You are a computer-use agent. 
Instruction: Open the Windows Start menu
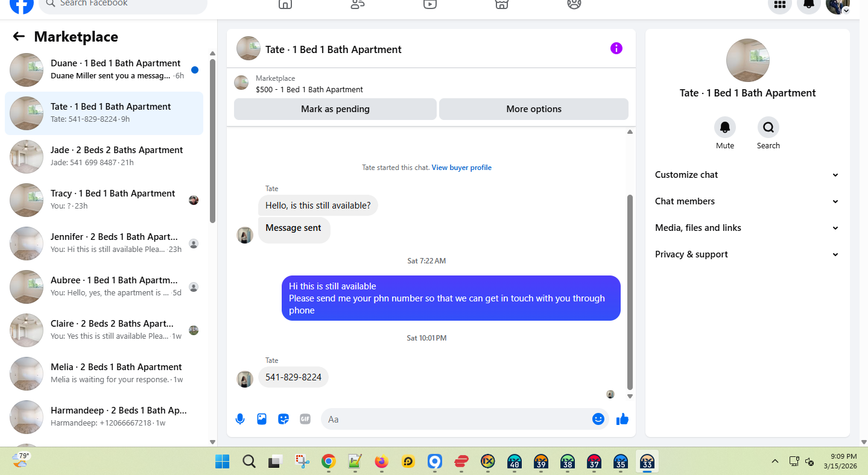[x=222, y=462]
